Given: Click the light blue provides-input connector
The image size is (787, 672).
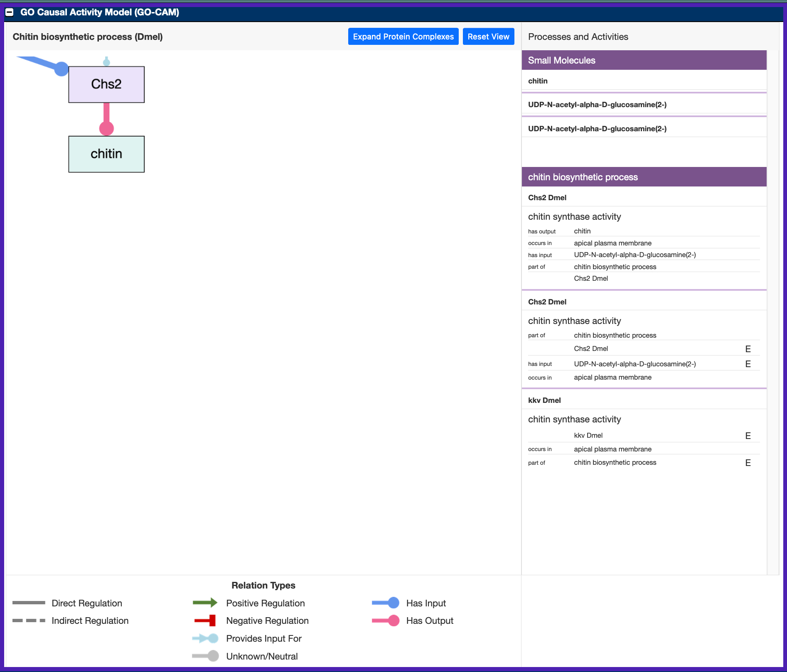Looking at the screenshot, I should point(106,62).
